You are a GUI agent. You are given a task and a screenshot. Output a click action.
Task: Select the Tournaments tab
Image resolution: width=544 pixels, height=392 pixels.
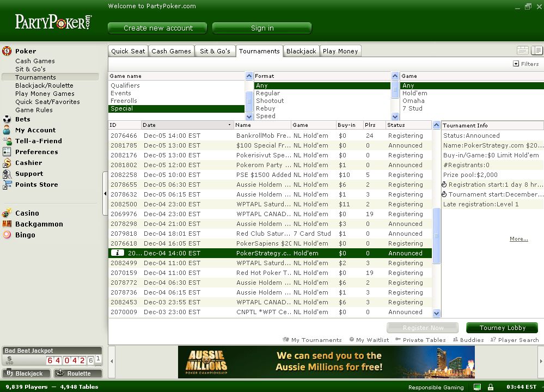(x=259, y=51)
